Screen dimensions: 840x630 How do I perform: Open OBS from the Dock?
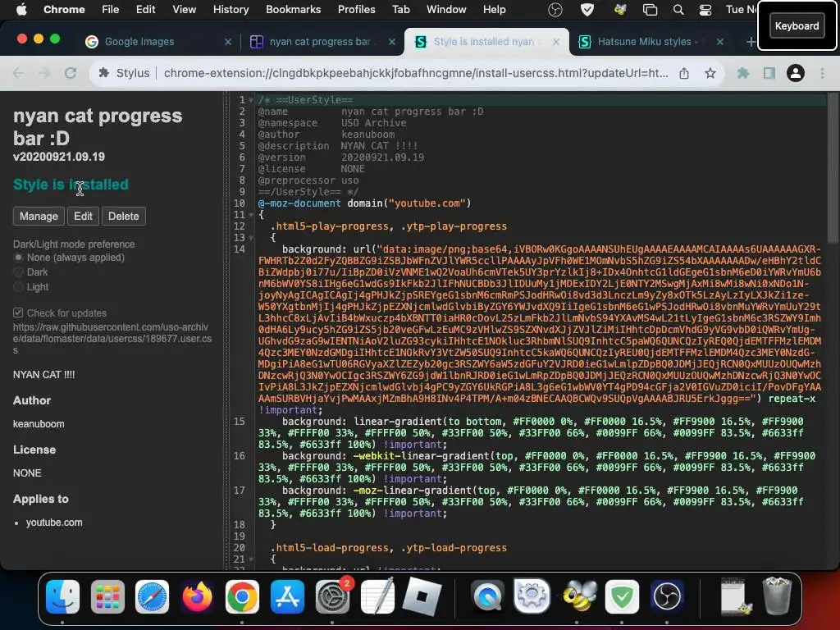(667, 596)
